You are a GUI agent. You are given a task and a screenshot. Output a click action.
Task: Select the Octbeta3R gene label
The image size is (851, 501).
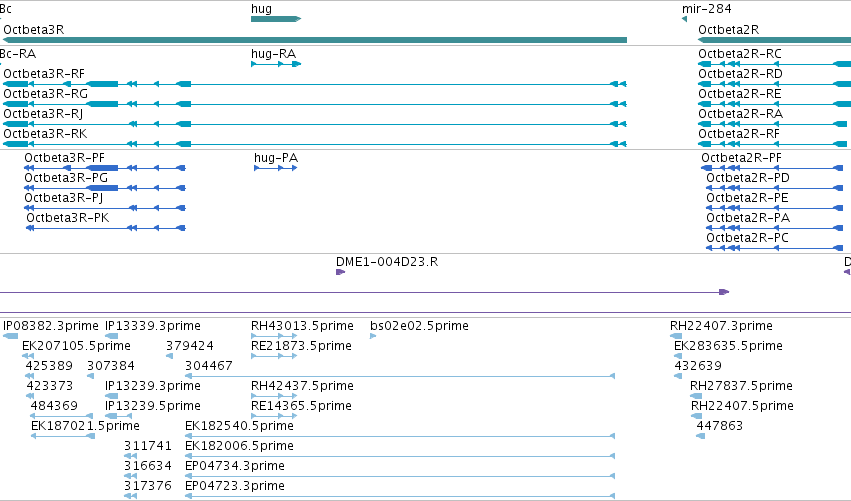34,30
